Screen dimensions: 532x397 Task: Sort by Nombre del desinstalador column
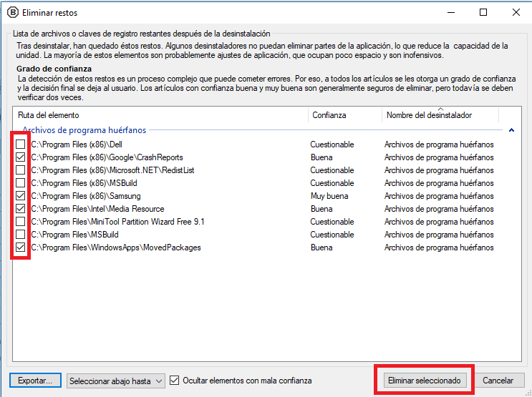click(x=440, y=115)
